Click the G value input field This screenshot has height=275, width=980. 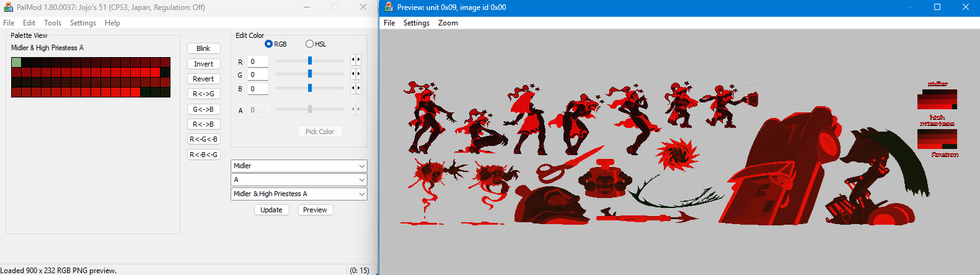click(258, 74)
